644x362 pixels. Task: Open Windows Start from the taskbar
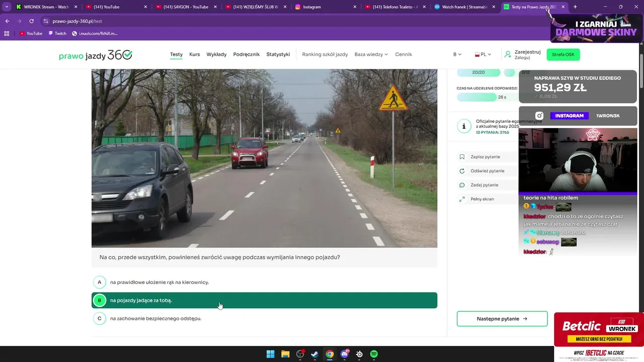270,354
